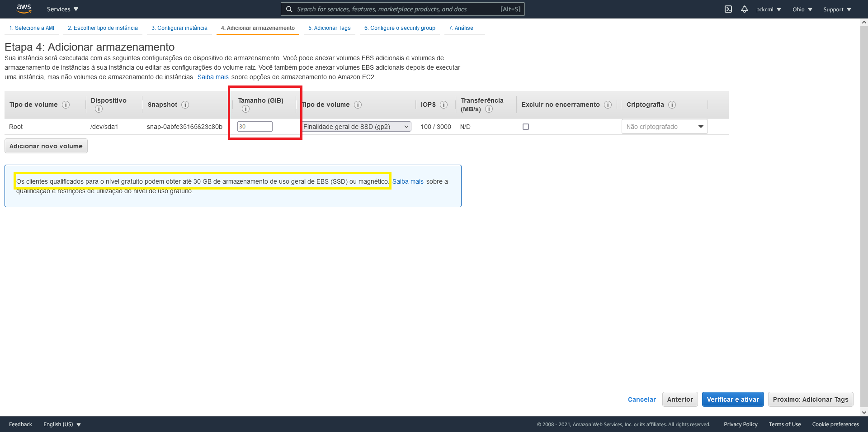Select the Tamanho value input field

[x=255, y=127]
